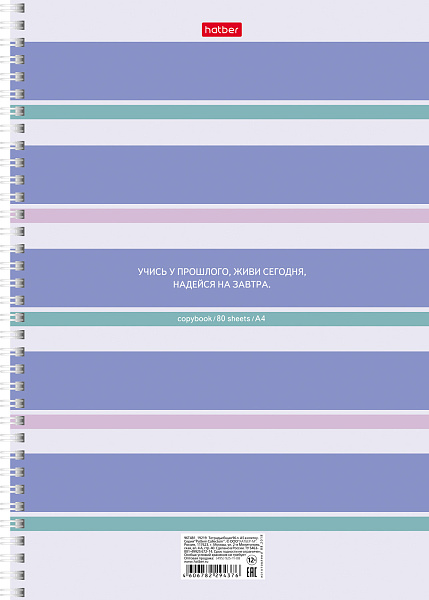Click the 'copybook' word in teal stripe

[x=194, y=319]
